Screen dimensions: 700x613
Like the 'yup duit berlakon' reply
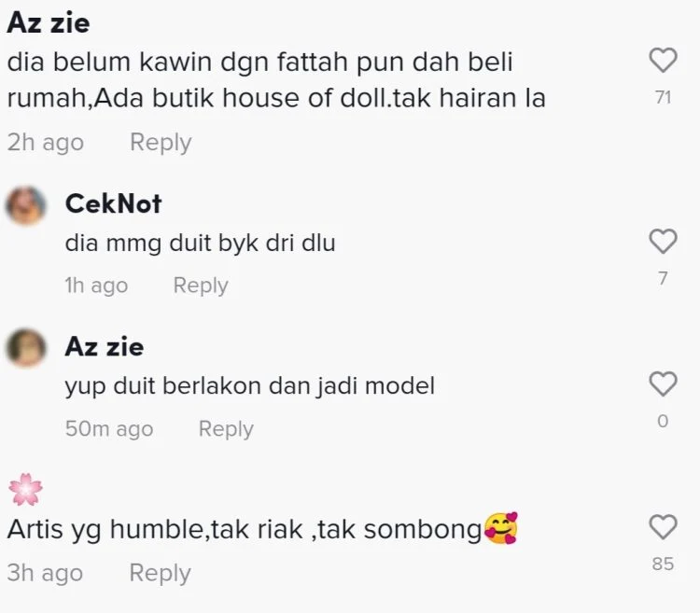(x=663, y=383)
